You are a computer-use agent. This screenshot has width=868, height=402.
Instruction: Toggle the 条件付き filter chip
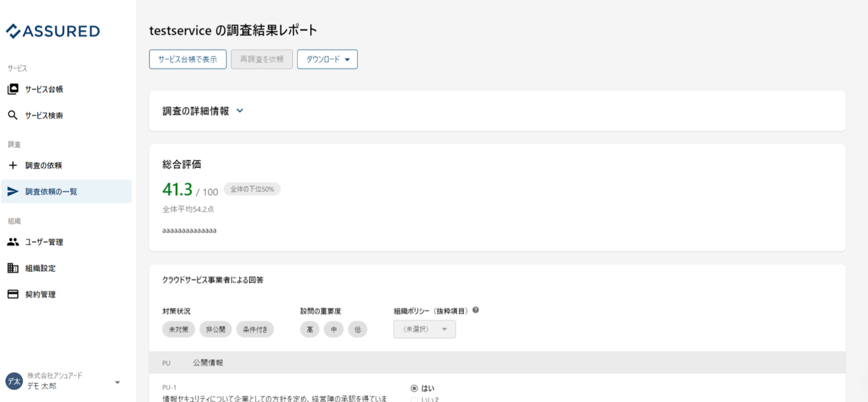pyautogui.click(x=255, y=329)
